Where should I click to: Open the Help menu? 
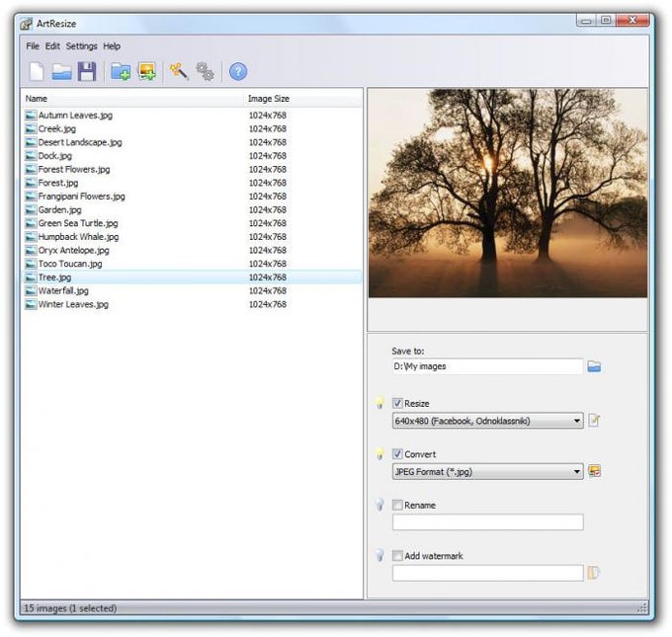[112, 46]
